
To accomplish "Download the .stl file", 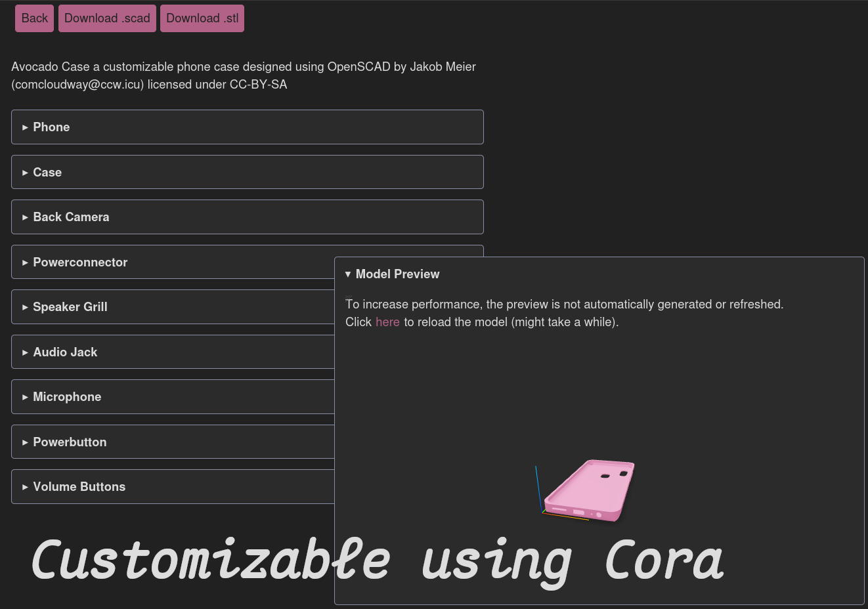I will coord(202,18).
